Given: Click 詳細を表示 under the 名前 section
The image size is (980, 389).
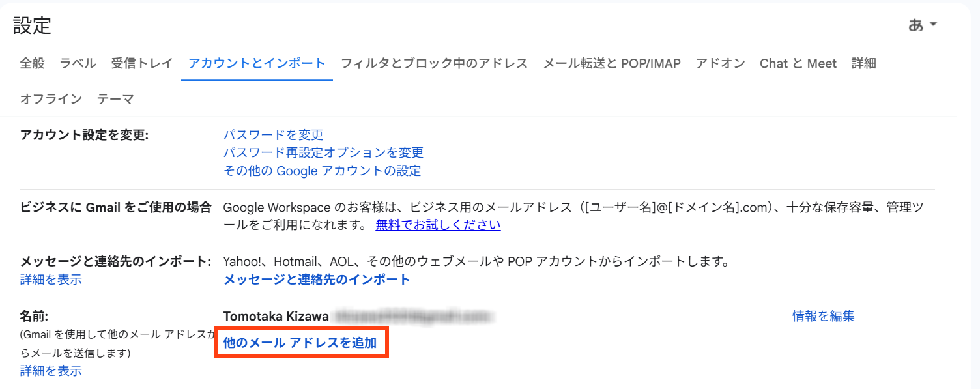Looking at the screenshot, I should click(51, 371).
